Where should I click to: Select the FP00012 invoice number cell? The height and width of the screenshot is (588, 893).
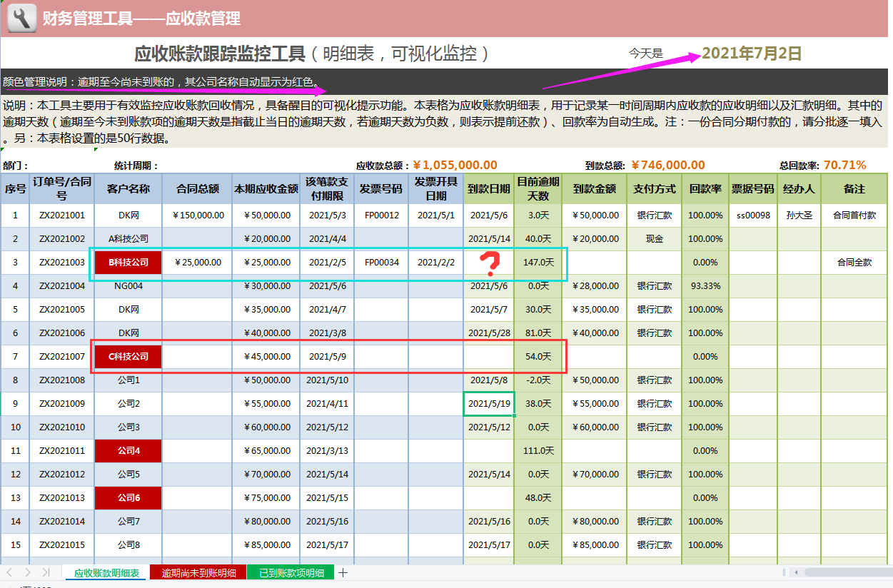click(383, 215)
